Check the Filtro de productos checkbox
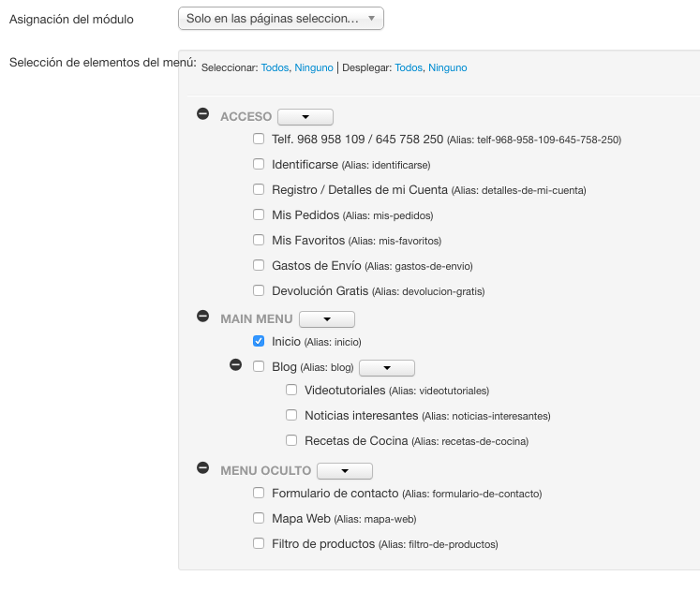Viewport: 700px width, 591px height. coord(259,543)
